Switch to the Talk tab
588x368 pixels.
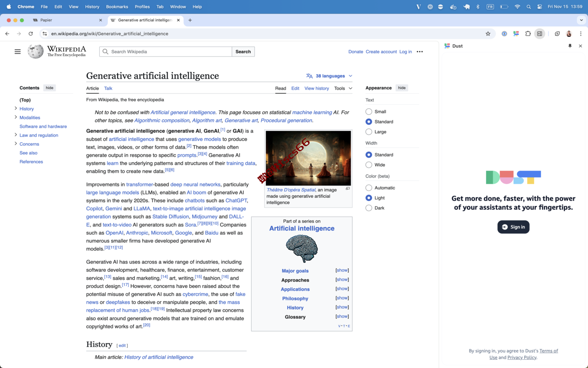108,88
